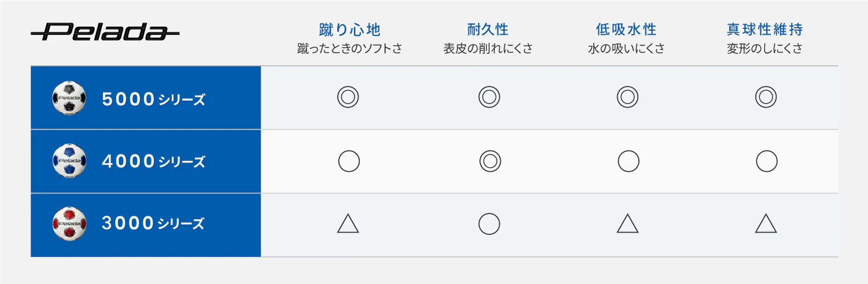
Task: Click triangle for 3000 series 蹴り心地
Action: coord(348,223)
